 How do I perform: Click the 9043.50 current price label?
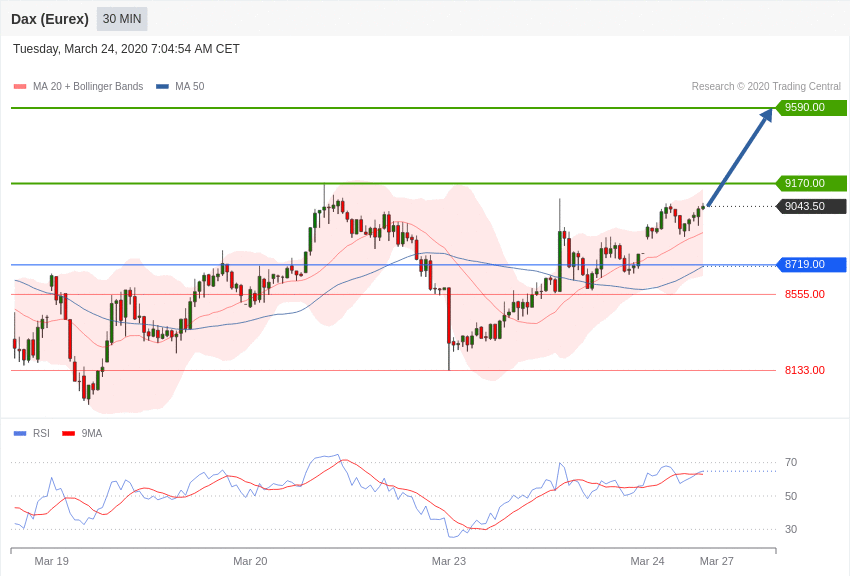pyautogui.click(x=812, y=206)
